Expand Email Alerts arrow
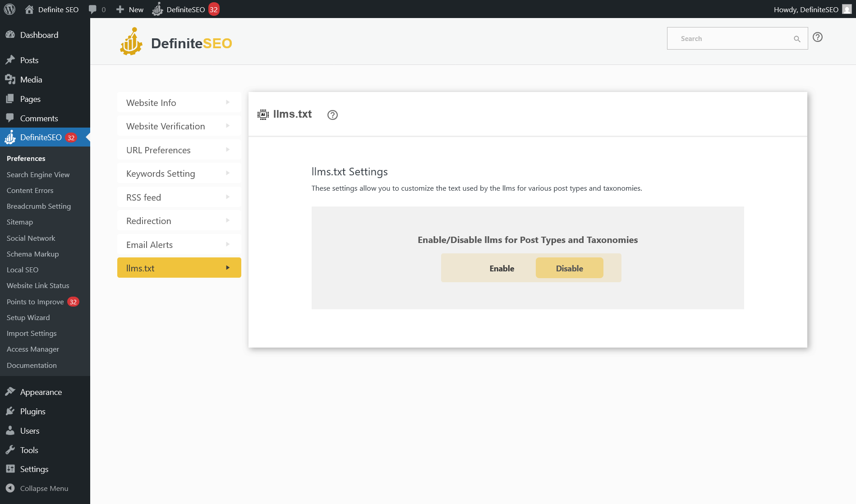This screenshot has width=856, height=504. [228, 244]
